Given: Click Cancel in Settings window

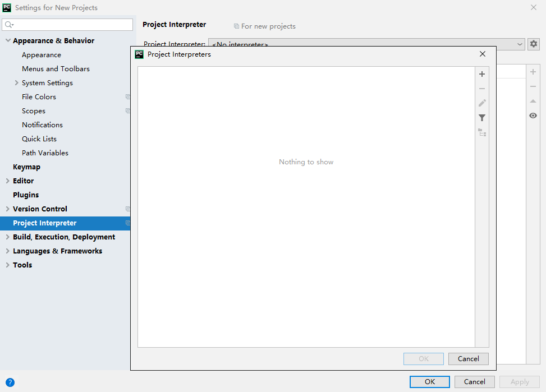Looking at the screenshot, I should tap(475, 382).
